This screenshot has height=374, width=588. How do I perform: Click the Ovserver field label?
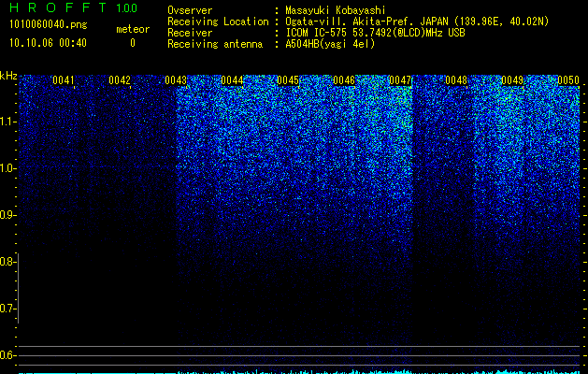(x=190, y=10)
